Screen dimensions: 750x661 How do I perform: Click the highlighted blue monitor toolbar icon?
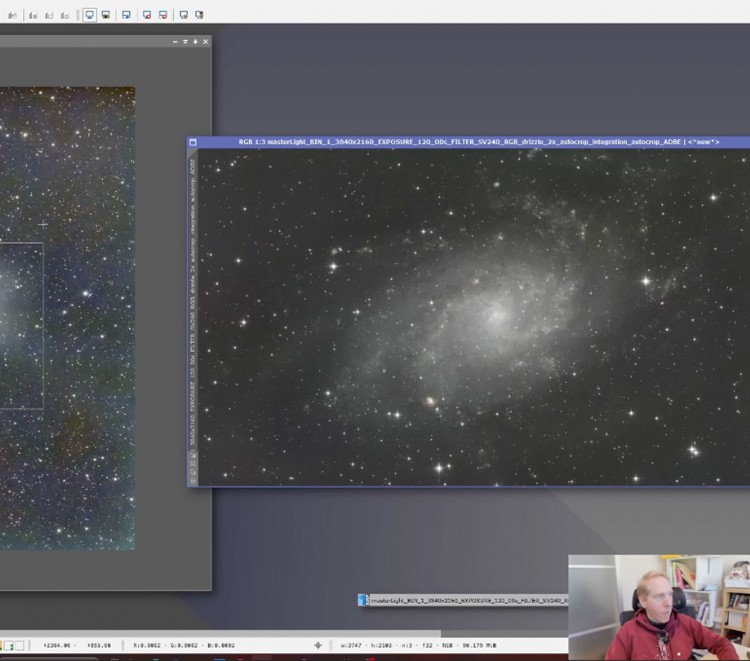(89, 15)
